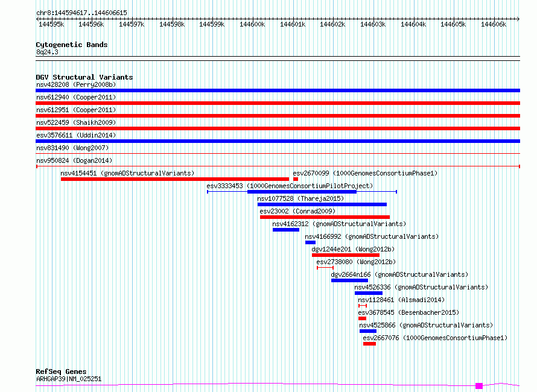Click the esv3678545 (Besenbacher2015) red bar

(363, 318)
